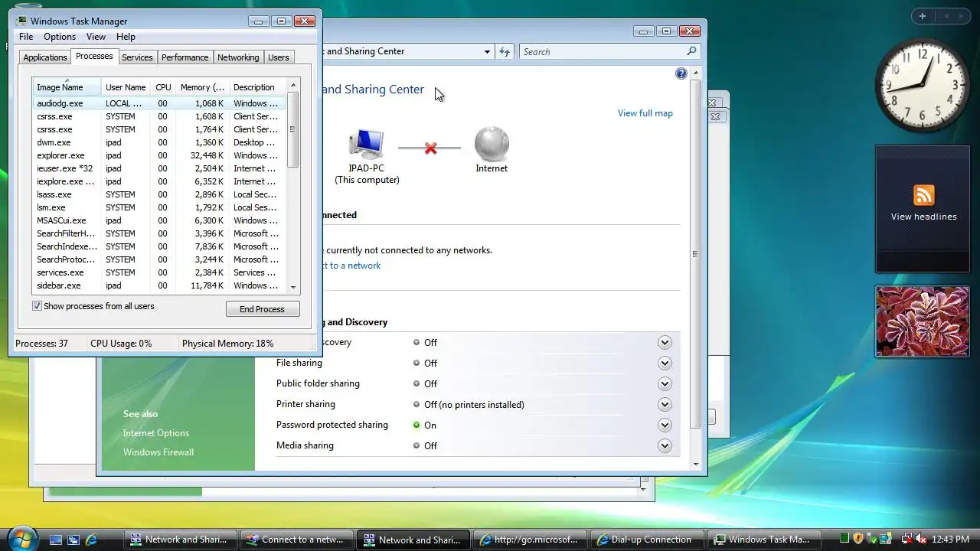This screenshot has height=551, width=980.
Task: Click the green Task Manager CPU tray icon
Action: click(x=844, y=540)
